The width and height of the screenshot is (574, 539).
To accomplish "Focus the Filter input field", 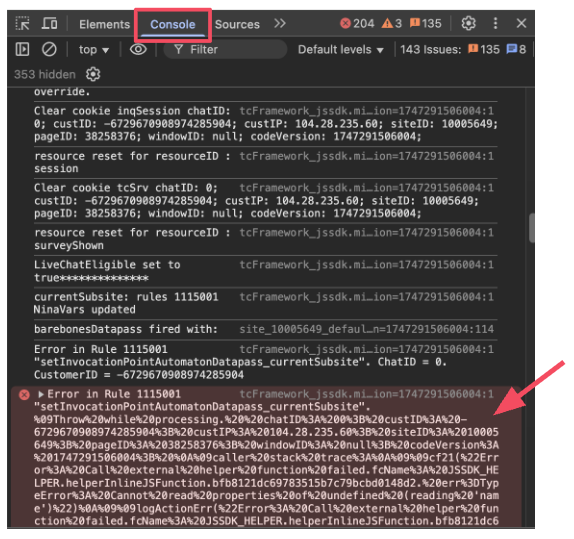I will click(225, 49).
